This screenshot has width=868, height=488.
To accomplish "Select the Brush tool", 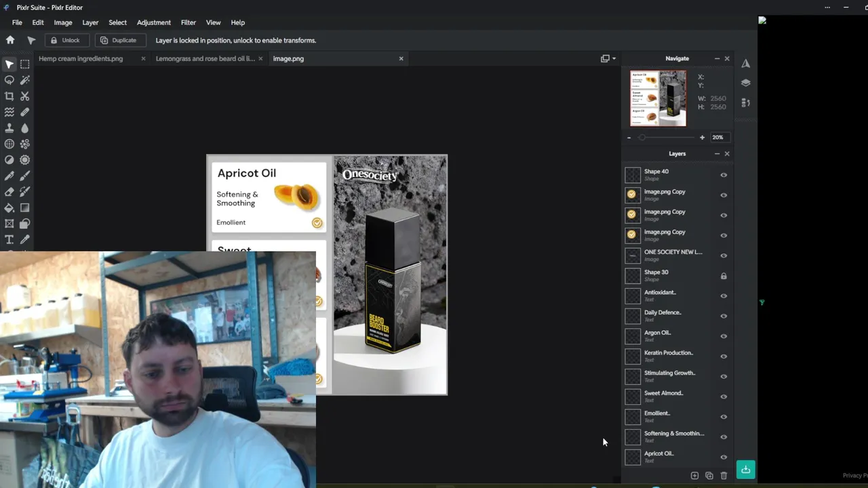I will [x=25, y=176].
